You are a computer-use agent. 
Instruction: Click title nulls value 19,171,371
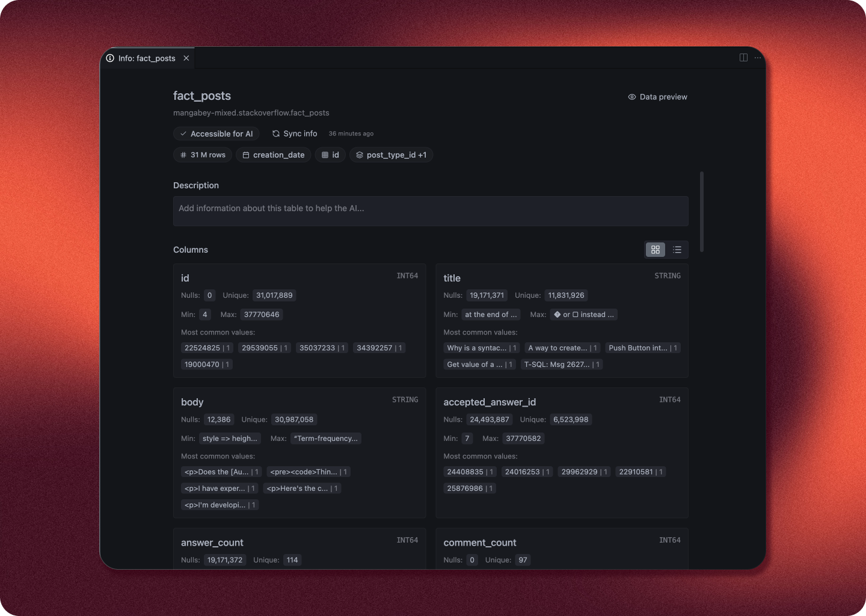[487, 295]
